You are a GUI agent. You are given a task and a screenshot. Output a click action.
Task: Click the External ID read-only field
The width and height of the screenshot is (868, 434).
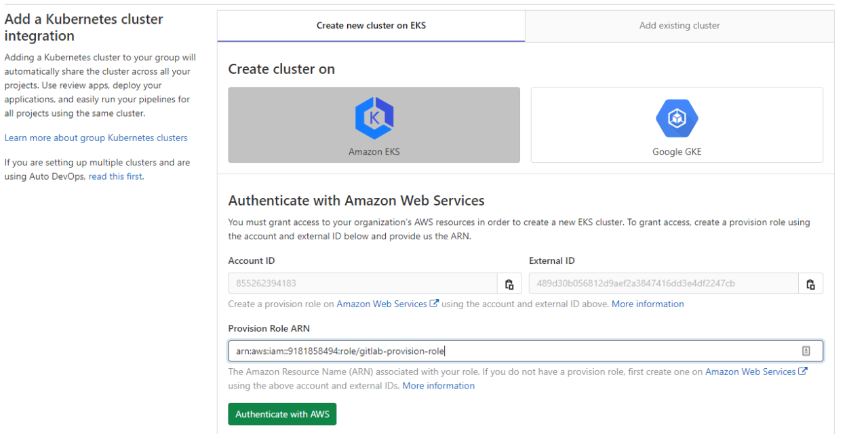(x=664, y=283)
